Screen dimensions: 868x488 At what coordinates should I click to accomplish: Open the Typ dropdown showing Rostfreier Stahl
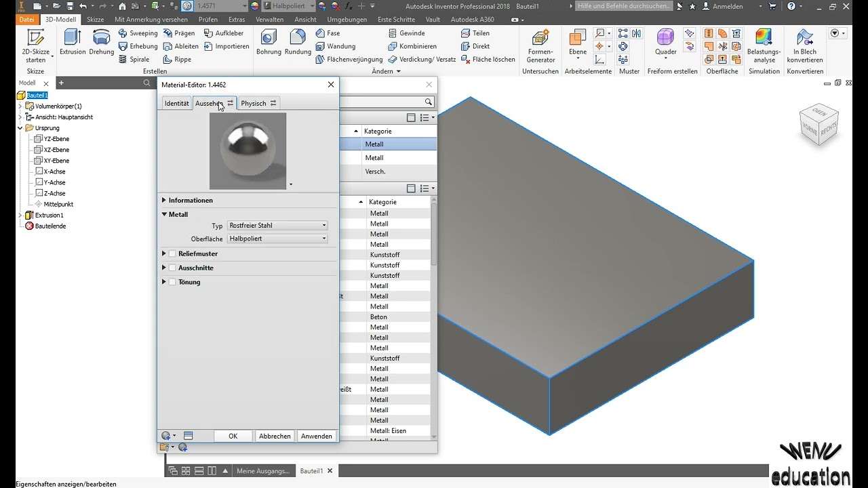click(277, 226)
